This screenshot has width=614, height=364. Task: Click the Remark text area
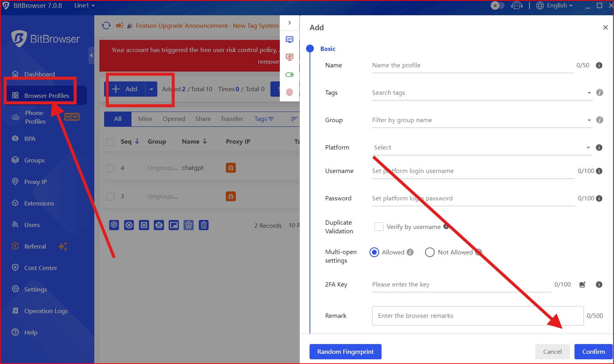(477, 316)
